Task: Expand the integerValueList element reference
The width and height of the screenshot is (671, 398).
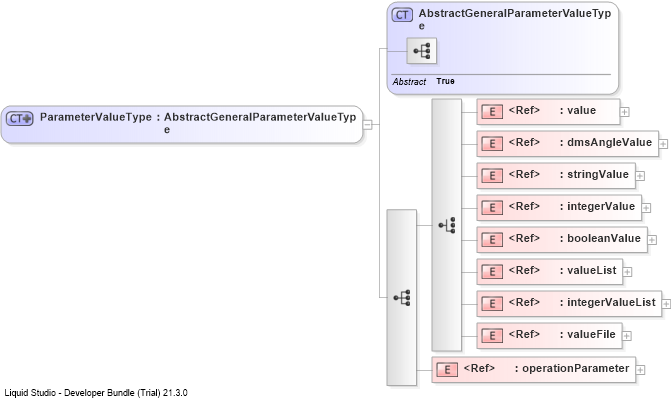Action: [666, 303]
